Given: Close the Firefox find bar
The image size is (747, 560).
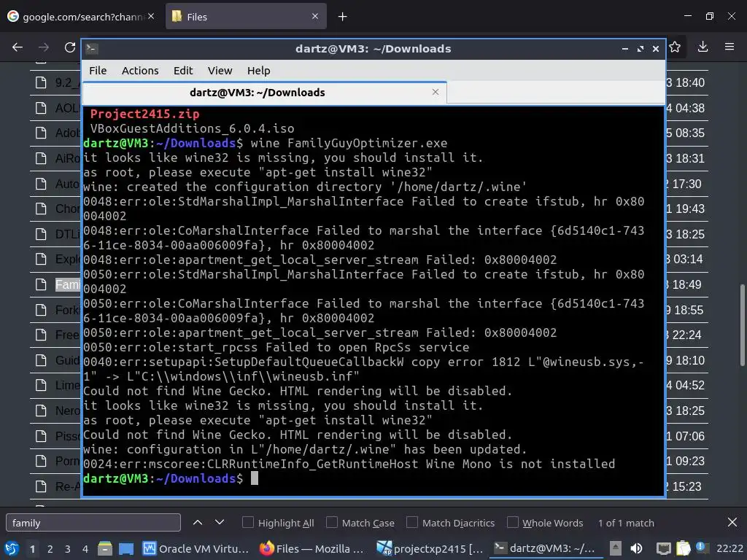Looking at the screenshot, I should point(732,522).
